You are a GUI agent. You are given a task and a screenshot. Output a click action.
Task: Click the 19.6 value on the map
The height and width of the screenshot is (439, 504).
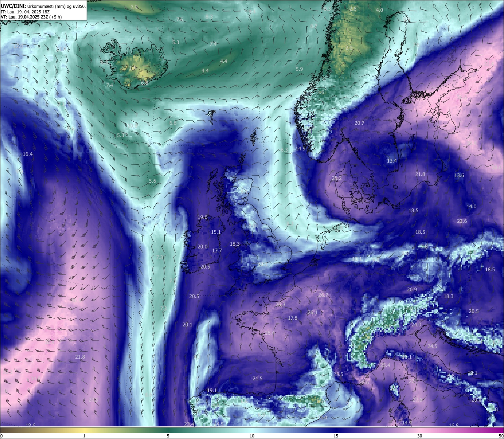click(x=202, y=217)
